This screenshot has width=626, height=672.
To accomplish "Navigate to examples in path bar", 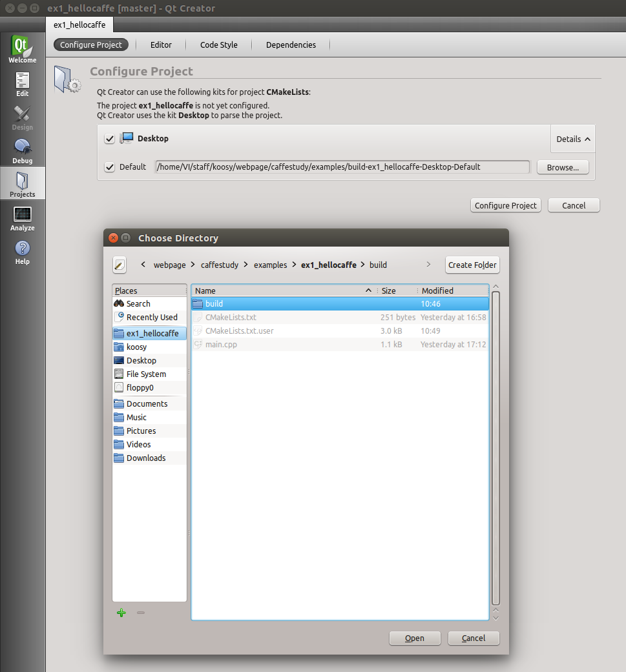I will point(270,265).
